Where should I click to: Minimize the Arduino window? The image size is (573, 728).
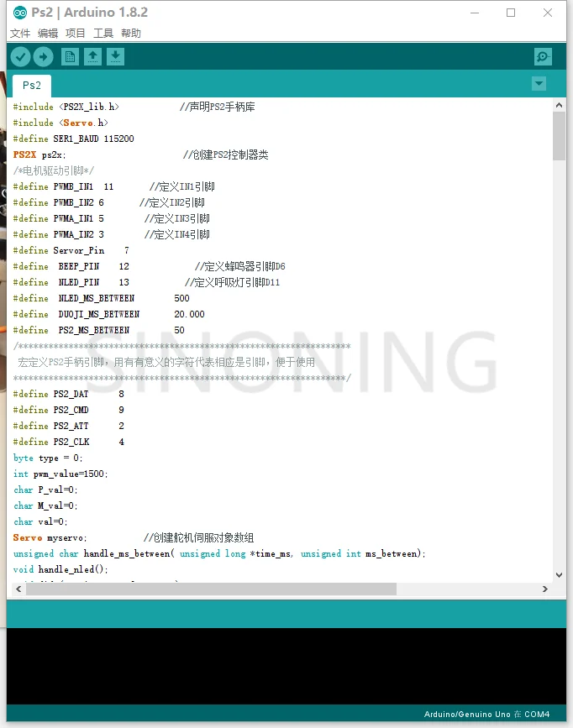pyautogui.click(x=475, y=13)
